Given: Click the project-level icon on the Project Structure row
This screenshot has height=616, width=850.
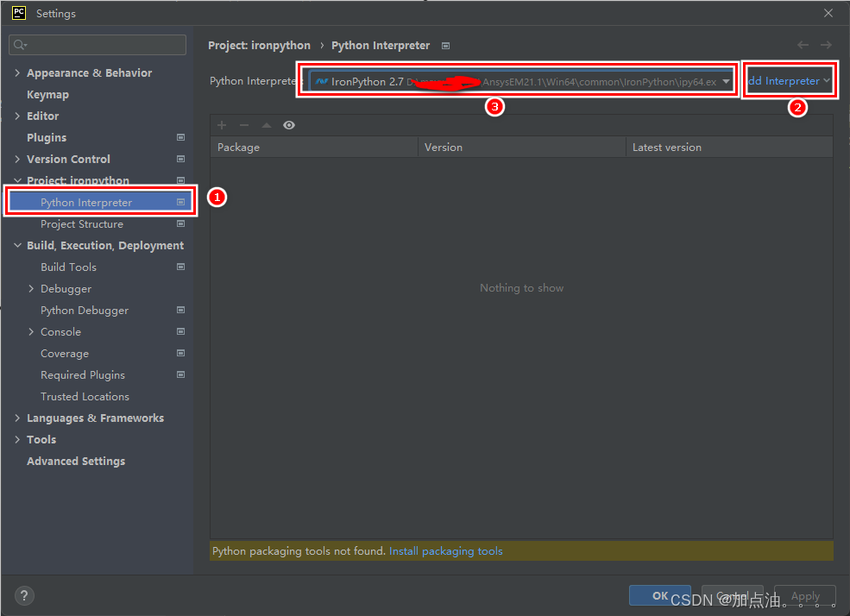Looking at the screenshot, I should (180, 223).
